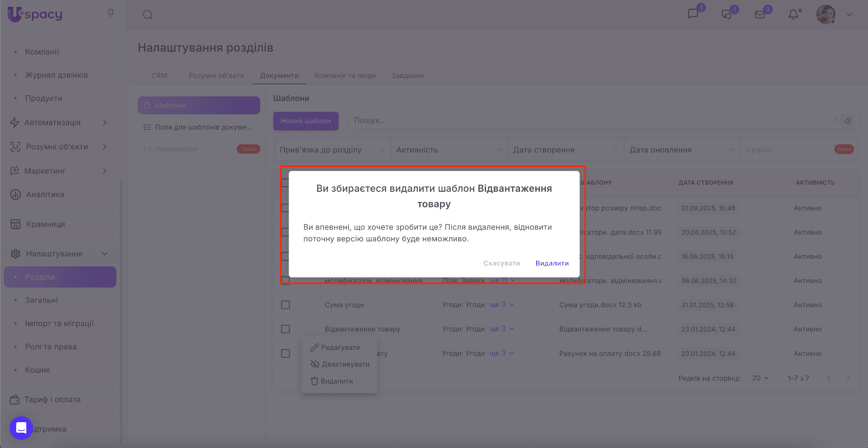Open the Дата створення filter dropdown
868x448 pixels.
pos(565,150)
